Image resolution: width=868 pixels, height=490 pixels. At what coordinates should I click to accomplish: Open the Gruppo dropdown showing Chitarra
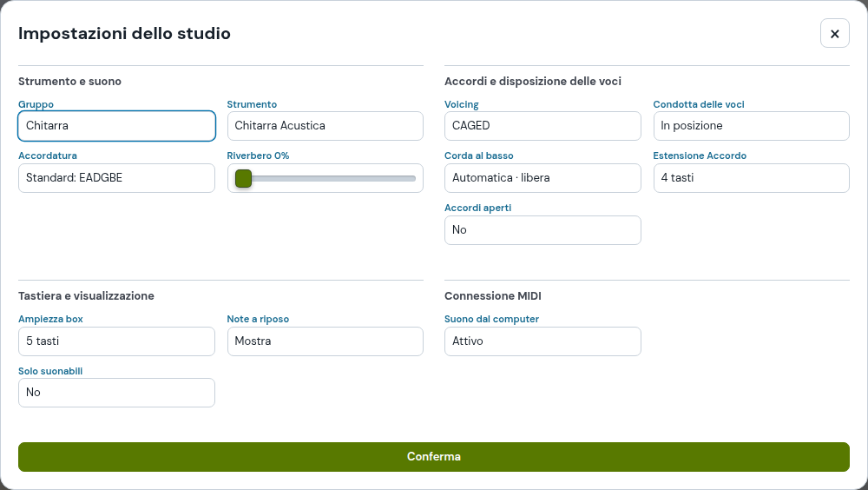(x=117, y=126)
